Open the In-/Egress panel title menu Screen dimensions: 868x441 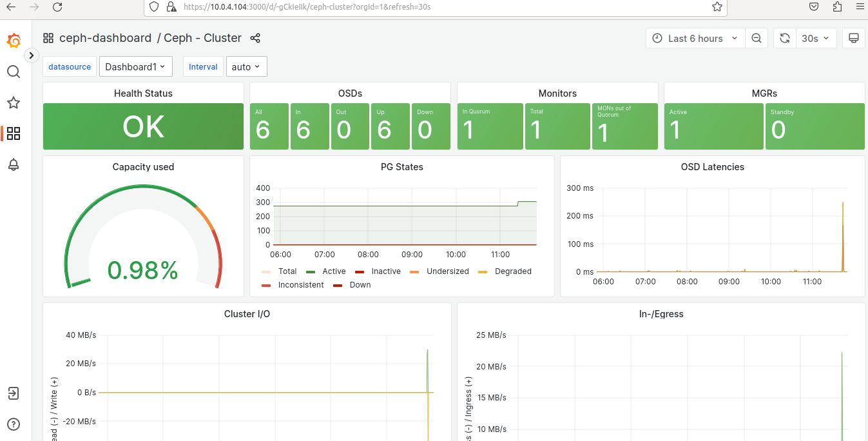[x=661, y=314]
